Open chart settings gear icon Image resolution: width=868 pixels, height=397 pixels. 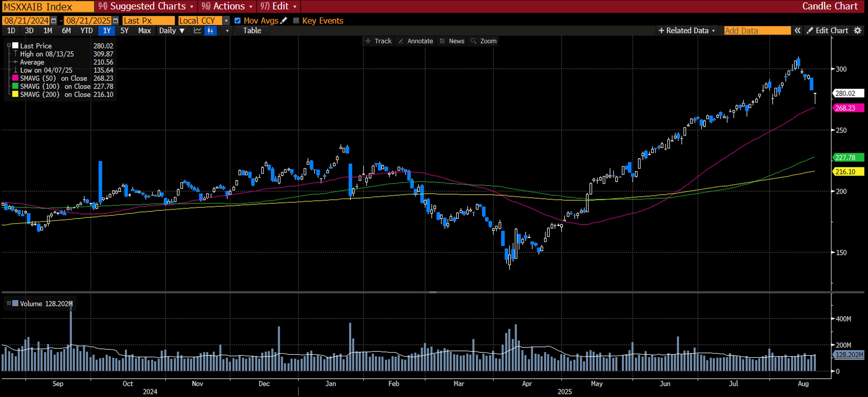tap(858, 31)
